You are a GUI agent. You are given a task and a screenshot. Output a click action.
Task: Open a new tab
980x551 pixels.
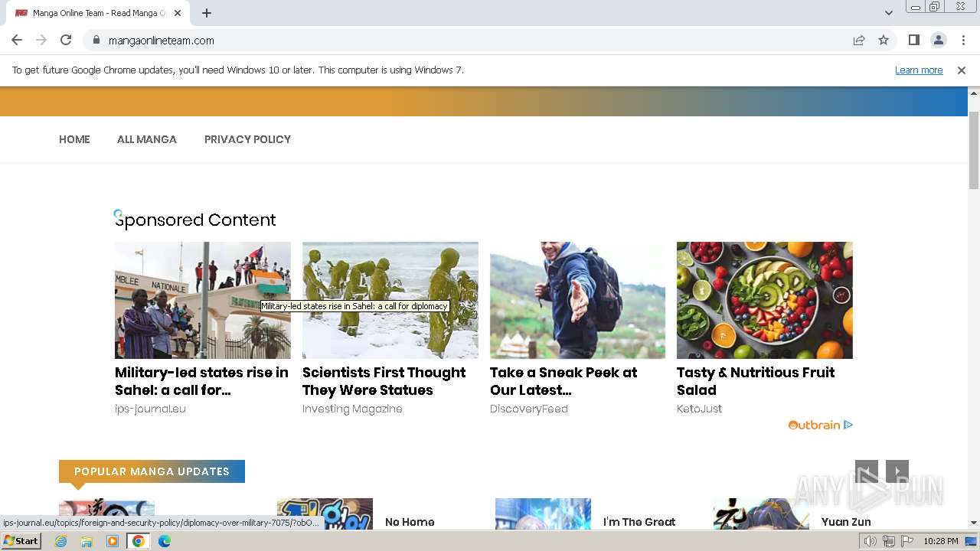(x=207, y=13)
